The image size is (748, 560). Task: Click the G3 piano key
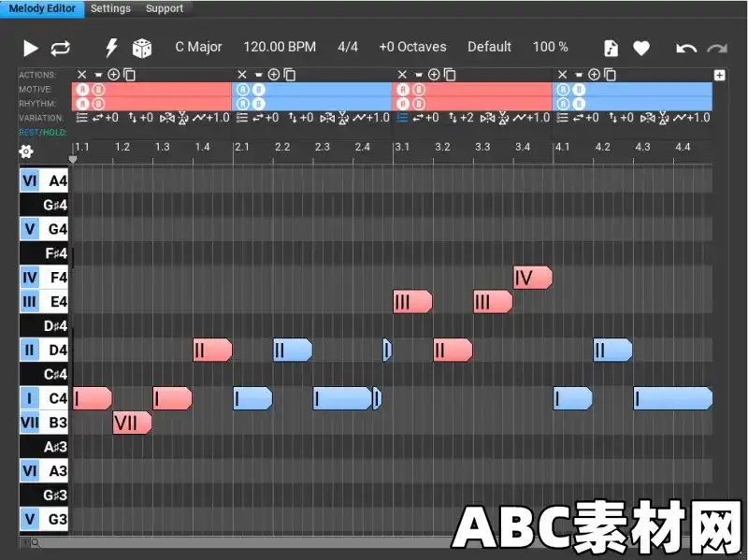[44, 519]
